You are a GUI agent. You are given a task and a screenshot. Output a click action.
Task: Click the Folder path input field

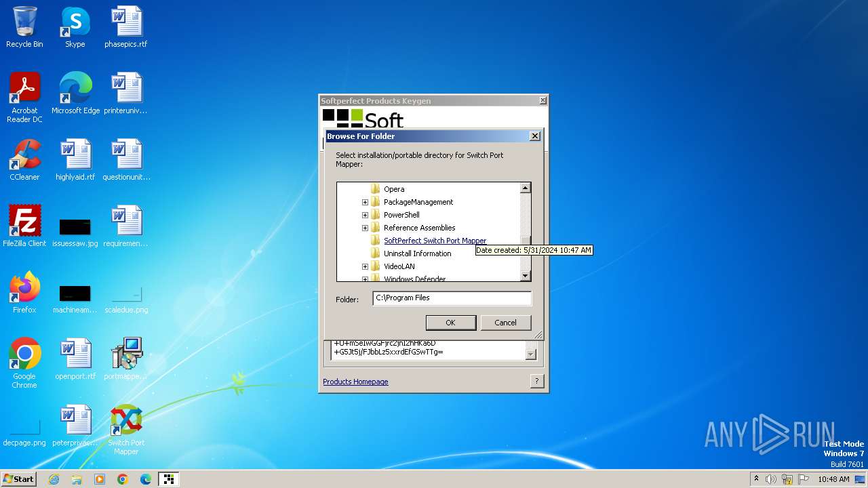point(452,298)
